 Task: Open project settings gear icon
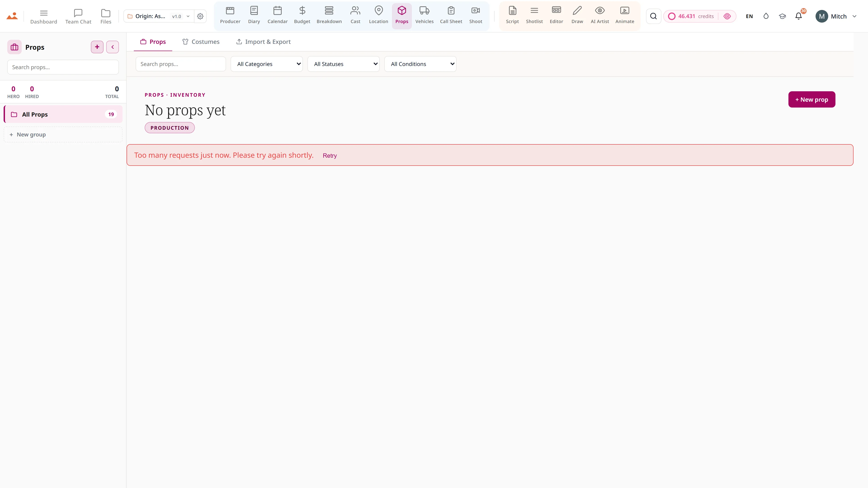click(x=200, y=16)
